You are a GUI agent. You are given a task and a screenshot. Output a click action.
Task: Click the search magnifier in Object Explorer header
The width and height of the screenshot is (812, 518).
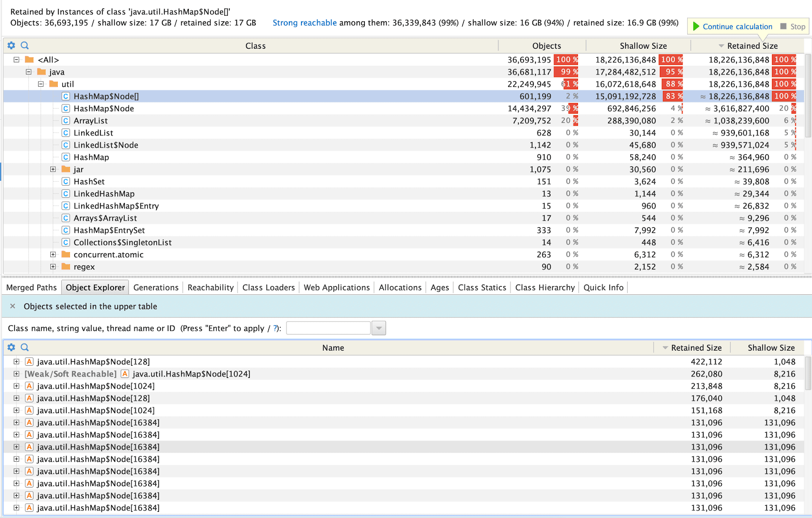coord(24,348)
